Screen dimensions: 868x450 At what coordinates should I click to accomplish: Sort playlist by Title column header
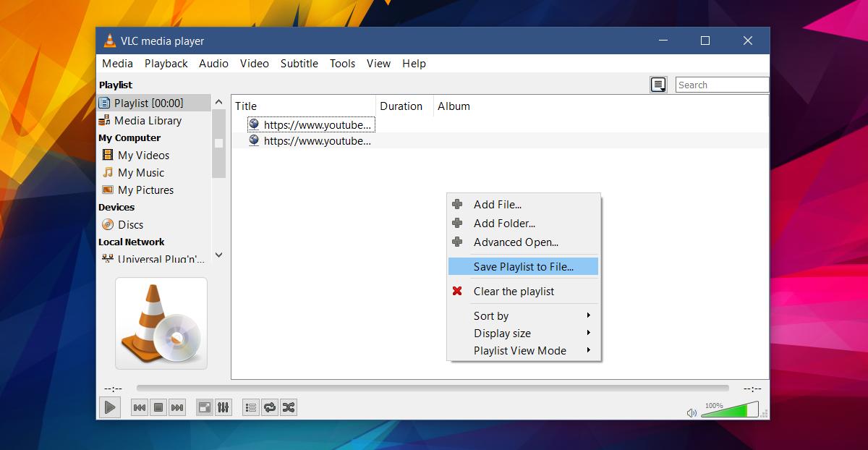point(304,106)
